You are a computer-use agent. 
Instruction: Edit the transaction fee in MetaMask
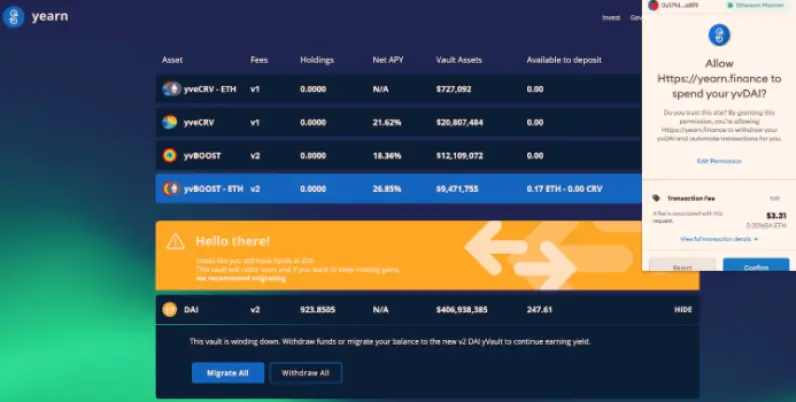[x=775, y=198]
